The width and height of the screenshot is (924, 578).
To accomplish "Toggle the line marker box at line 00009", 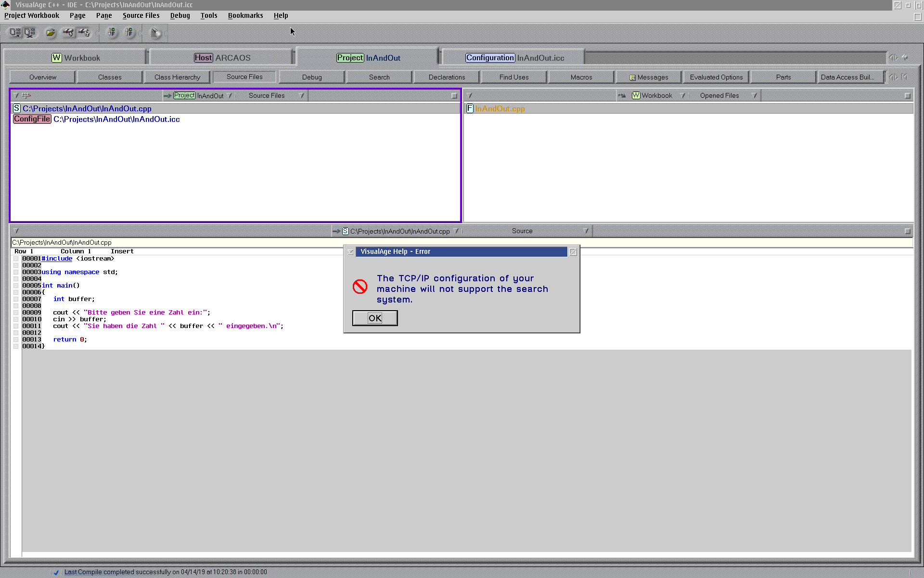I will pyautogui.click(x=16, y=313).
